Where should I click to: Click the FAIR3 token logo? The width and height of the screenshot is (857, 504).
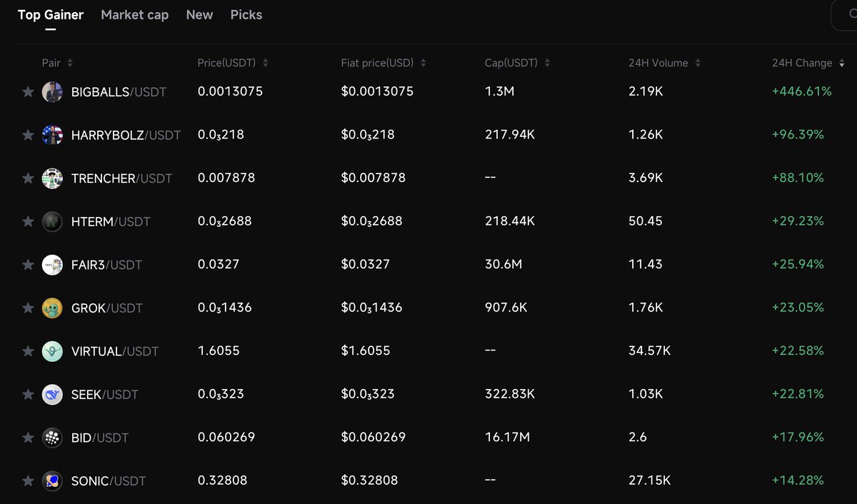point(52,264)
